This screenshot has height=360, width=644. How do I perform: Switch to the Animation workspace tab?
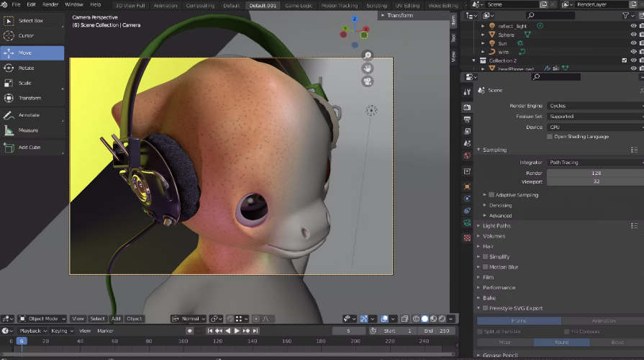[165, 6]
